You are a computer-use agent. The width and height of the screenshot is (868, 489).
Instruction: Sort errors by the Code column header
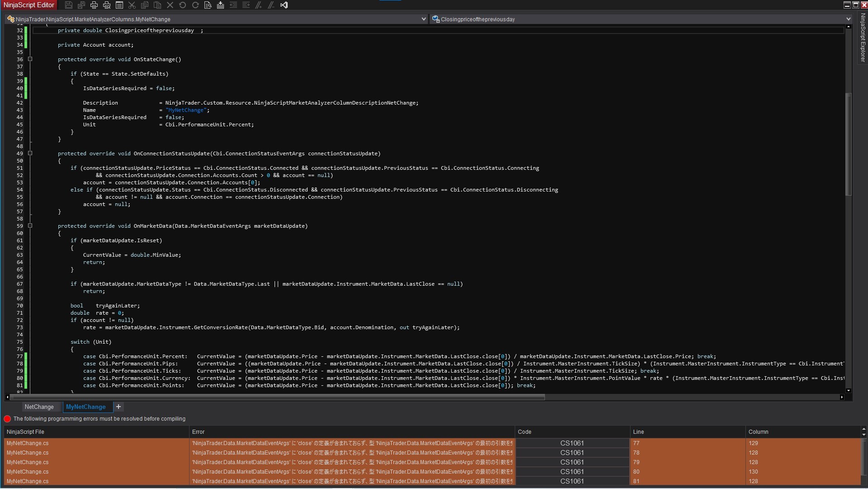tap(572, 432)
